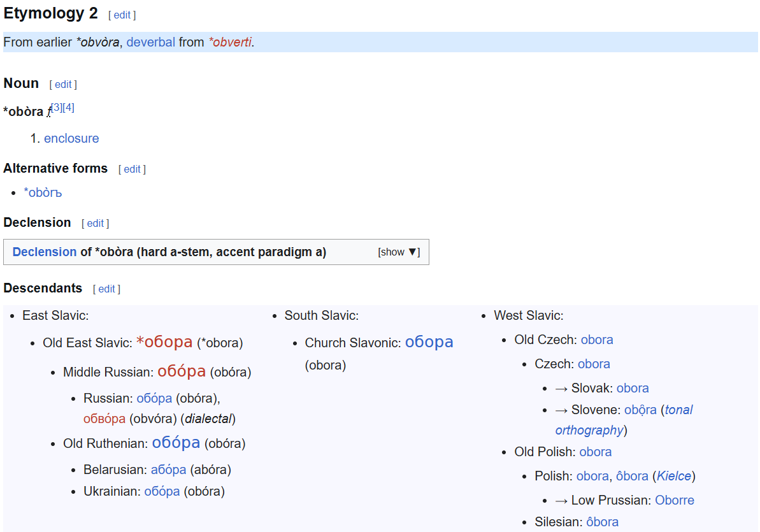Image resolution: width=760 pixels, height=532 pixels.
Task: Open Church Slavonic обора entry
Action: point(429,342)
